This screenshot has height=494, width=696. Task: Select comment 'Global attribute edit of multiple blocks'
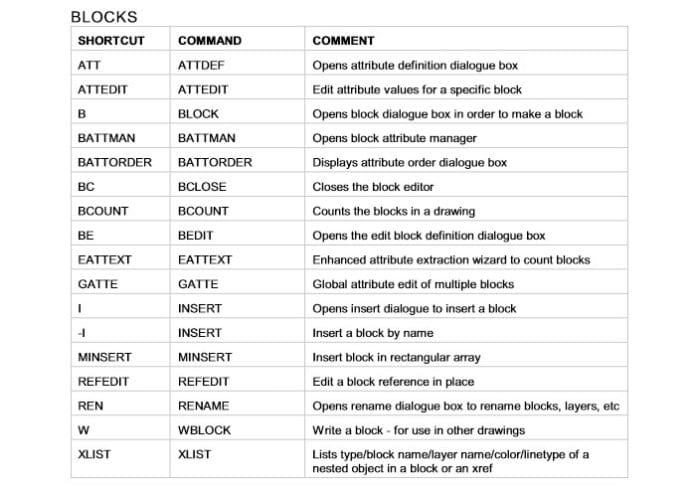413,284
